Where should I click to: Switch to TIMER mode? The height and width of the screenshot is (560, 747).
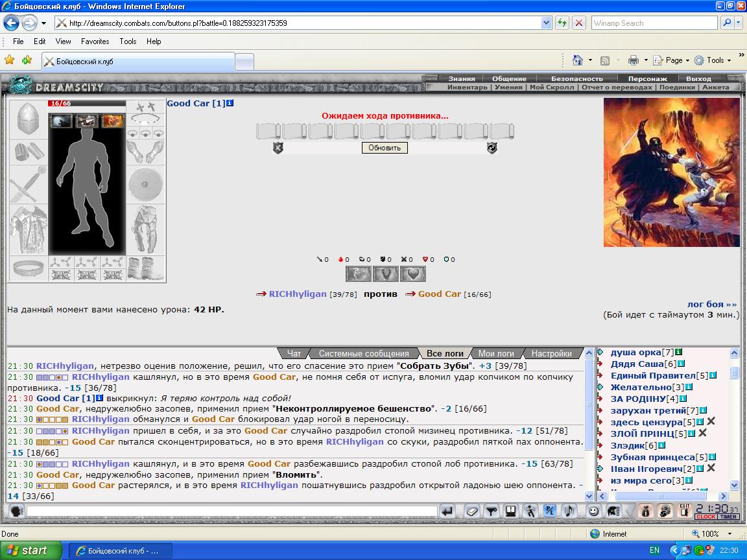(x=729, y=517)
